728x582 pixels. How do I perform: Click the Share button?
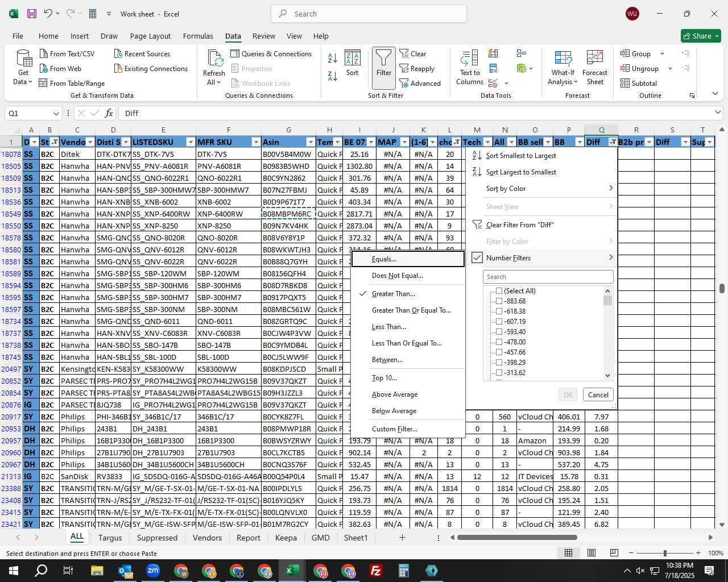[x=701, y=36]
